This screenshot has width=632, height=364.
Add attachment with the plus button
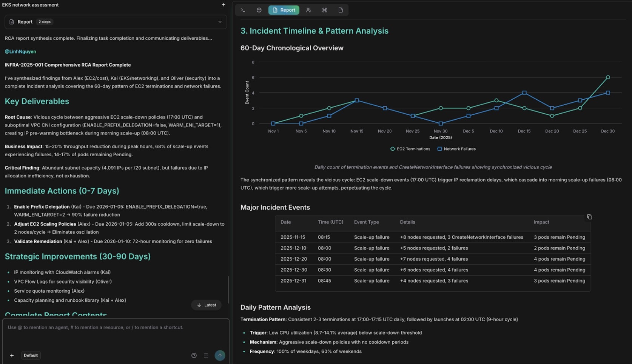(x=12, y=355)
